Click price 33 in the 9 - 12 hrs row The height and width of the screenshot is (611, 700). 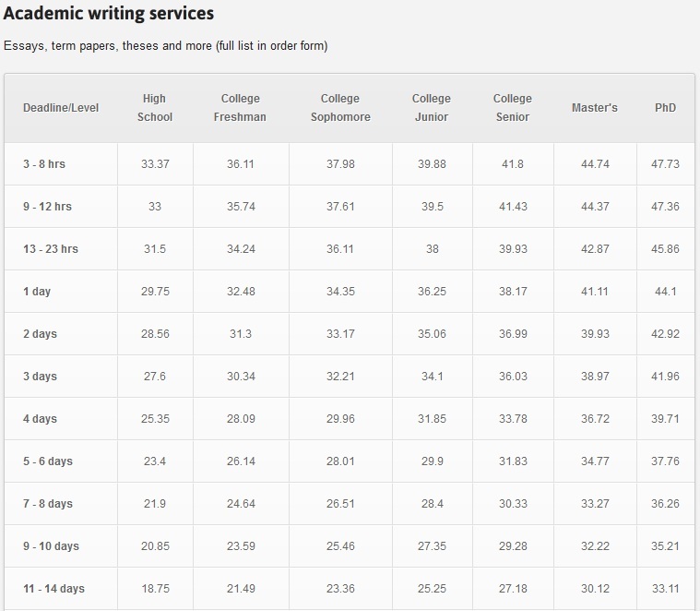155,207
